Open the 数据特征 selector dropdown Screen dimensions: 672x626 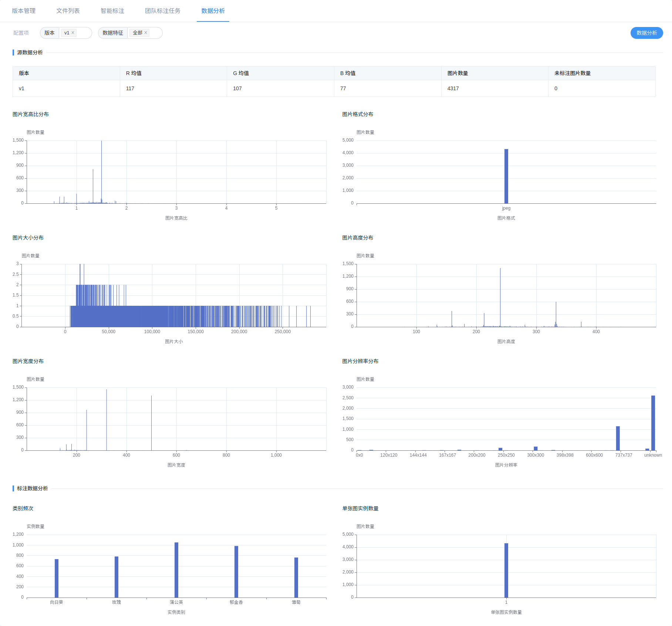click(145, 33)
